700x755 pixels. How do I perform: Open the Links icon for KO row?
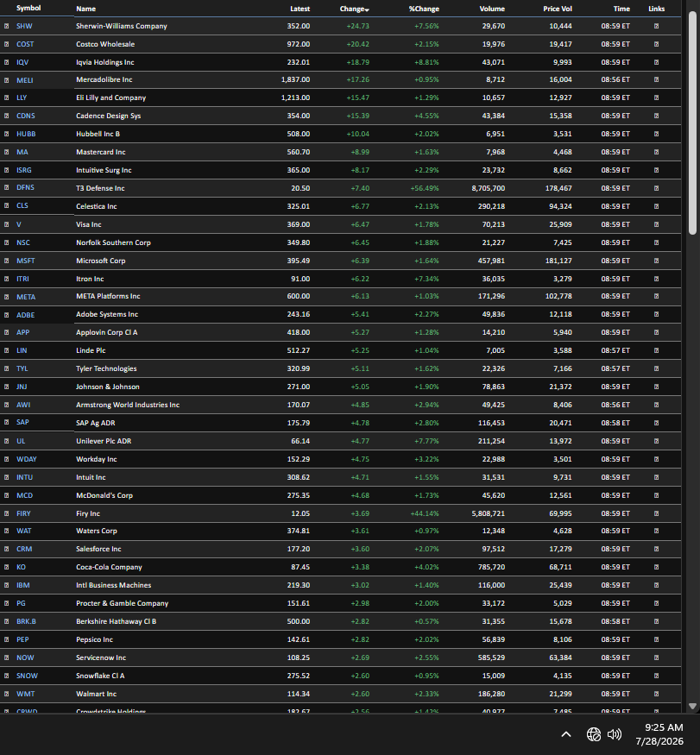coord(656,567)
